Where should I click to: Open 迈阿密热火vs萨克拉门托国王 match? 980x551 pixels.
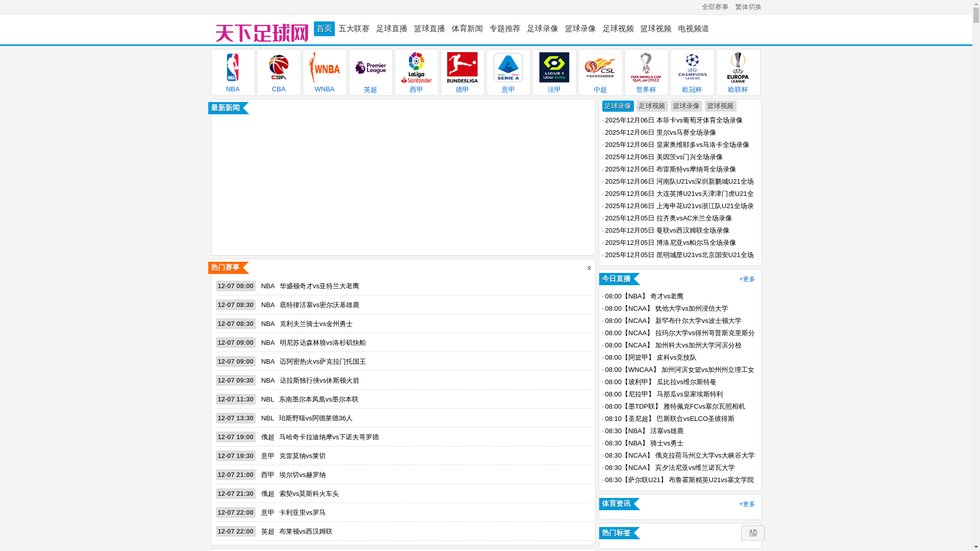coord(323,362)
